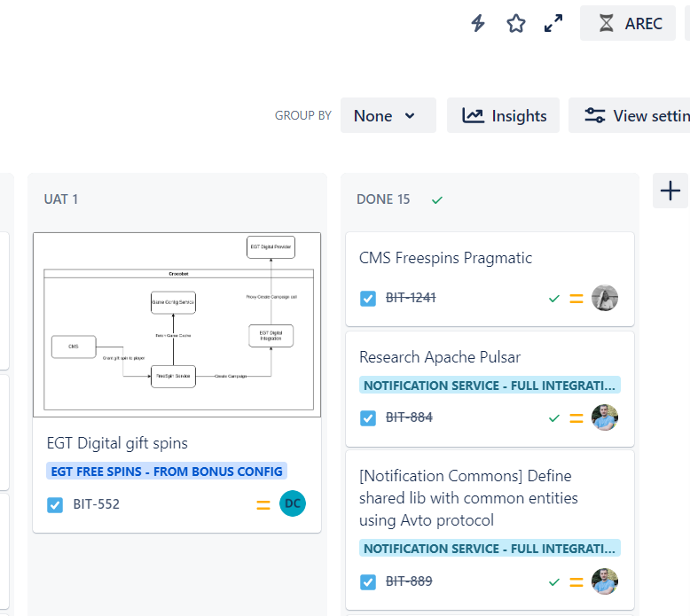Open the Insights panel

point(503,115)
